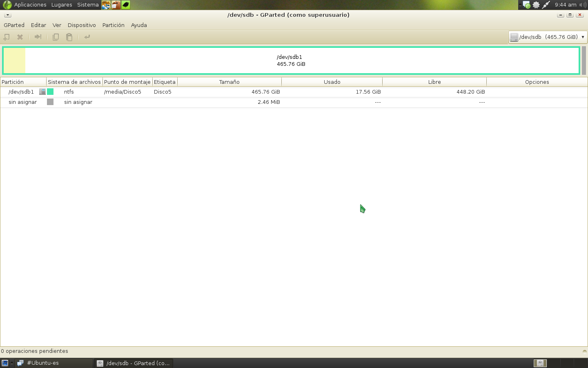Click the Undo last operation icon

pos(87,37)
